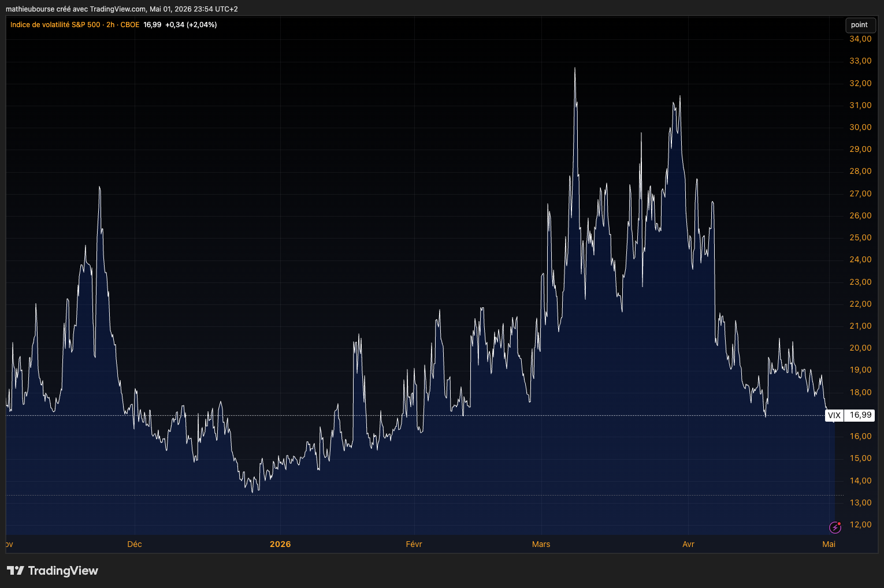The width and height of the screenshot is (884, 588).
Task: Click the +0,34 (+2,04%) change value
Action: point(191,25)
